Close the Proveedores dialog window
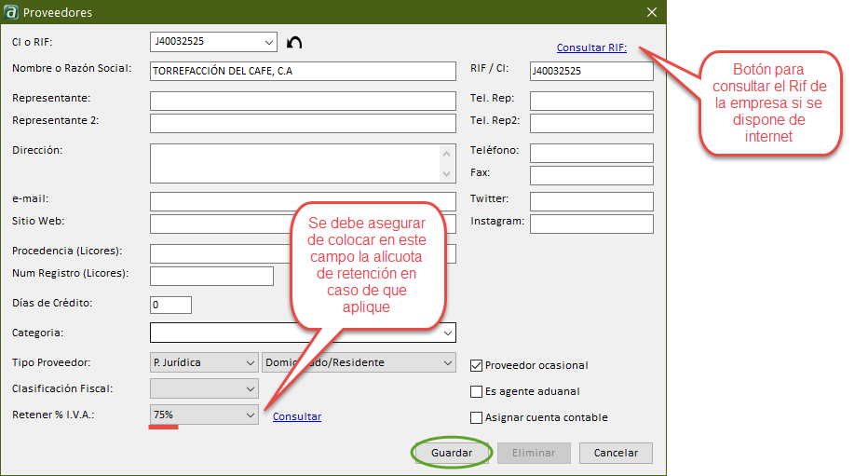 tap(651, 11)
